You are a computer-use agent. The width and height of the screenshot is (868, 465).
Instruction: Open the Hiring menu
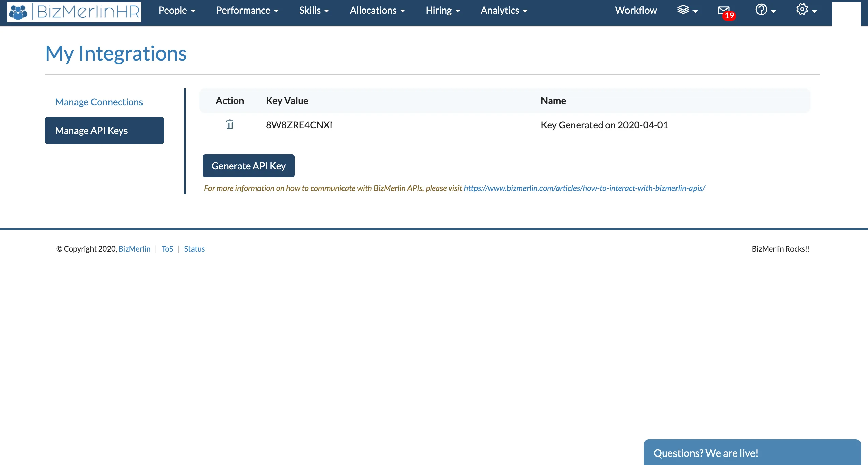pyautogui.click(x=443, y=11)
